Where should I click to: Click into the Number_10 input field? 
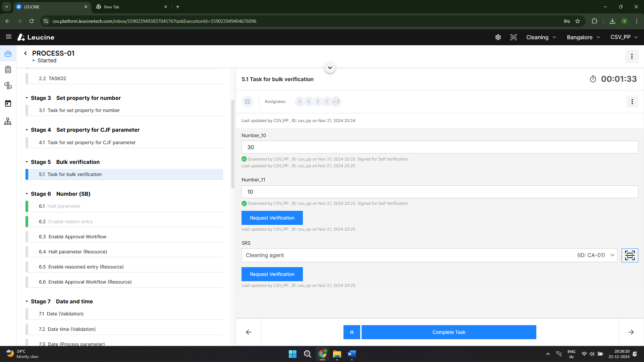click(439, 147)
